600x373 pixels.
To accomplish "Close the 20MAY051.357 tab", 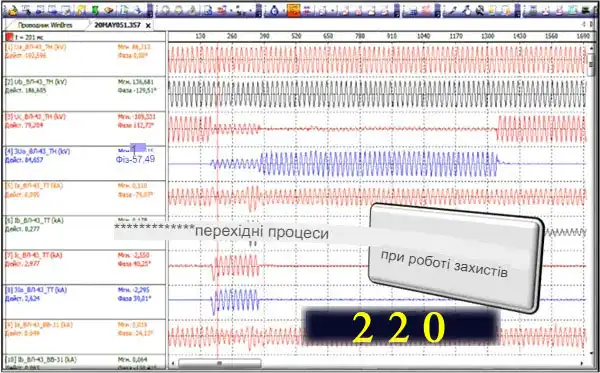I will click(x=148, y=26).
